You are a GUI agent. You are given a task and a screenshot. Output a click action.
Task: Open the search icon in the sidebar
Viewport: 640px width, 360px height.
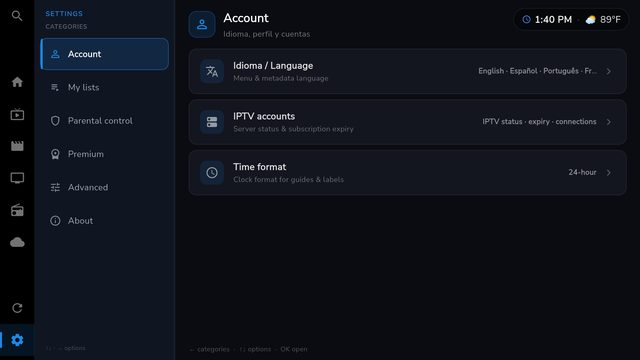tap(17, 16)
